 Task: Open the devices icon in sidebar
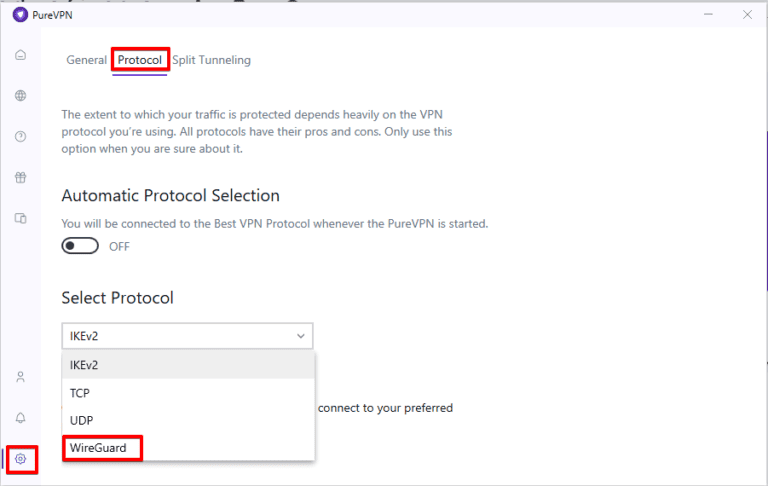pyautogui.click(x=20, y=218)
